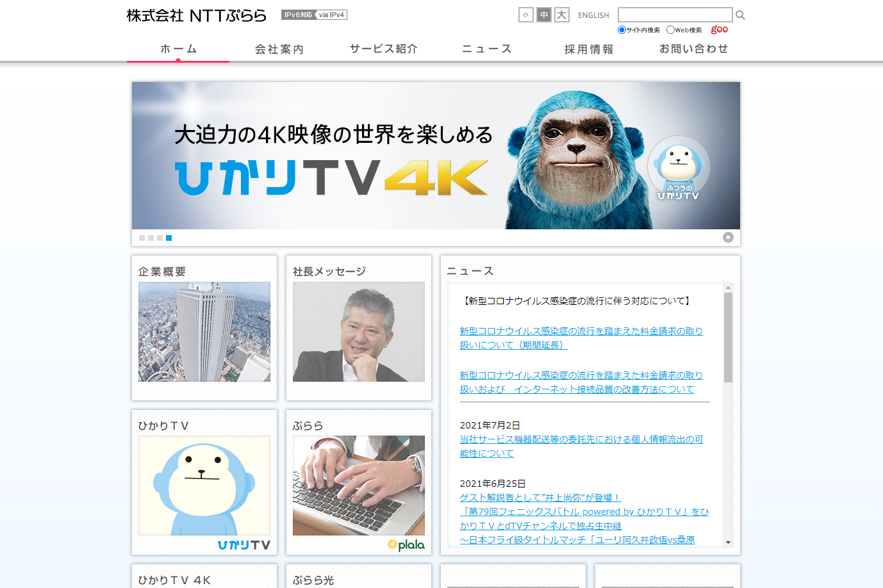The width and height of the screenshot is (883, 588).
Task: Click the news panel scrollbar thumb
Action: [x=728, y=338]
